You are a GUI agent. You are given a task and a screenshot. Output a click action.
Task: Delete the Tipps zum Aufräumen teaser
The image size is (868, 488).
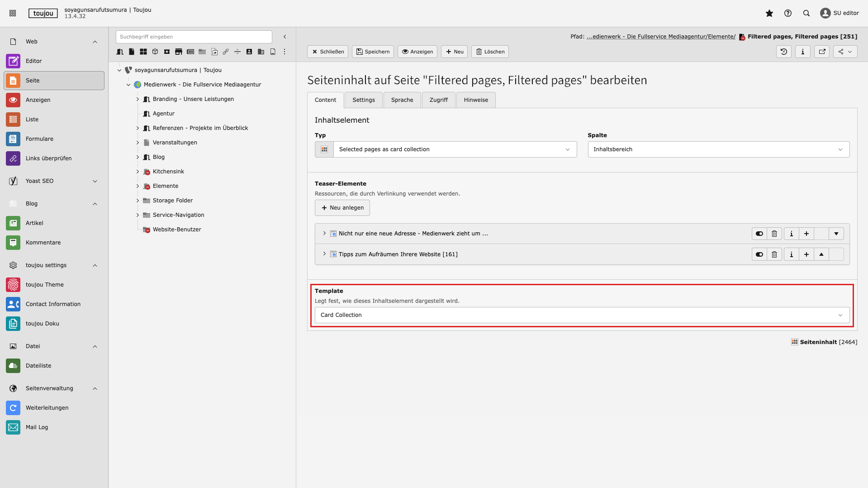(x=774, y=254)
